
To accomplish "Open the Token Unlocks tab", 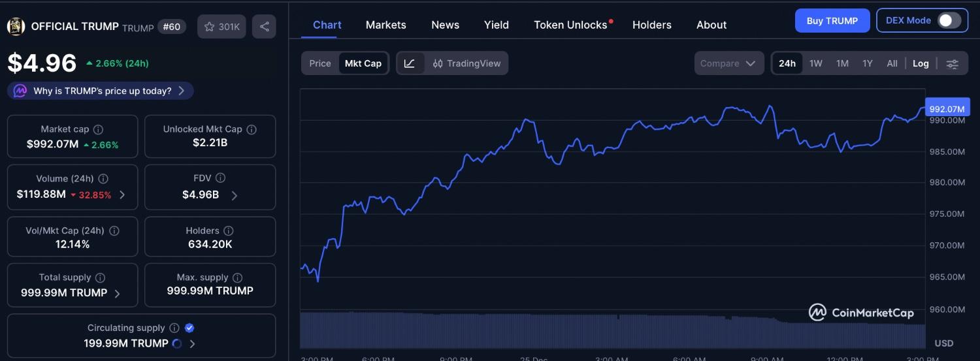I will coord(570,25).
